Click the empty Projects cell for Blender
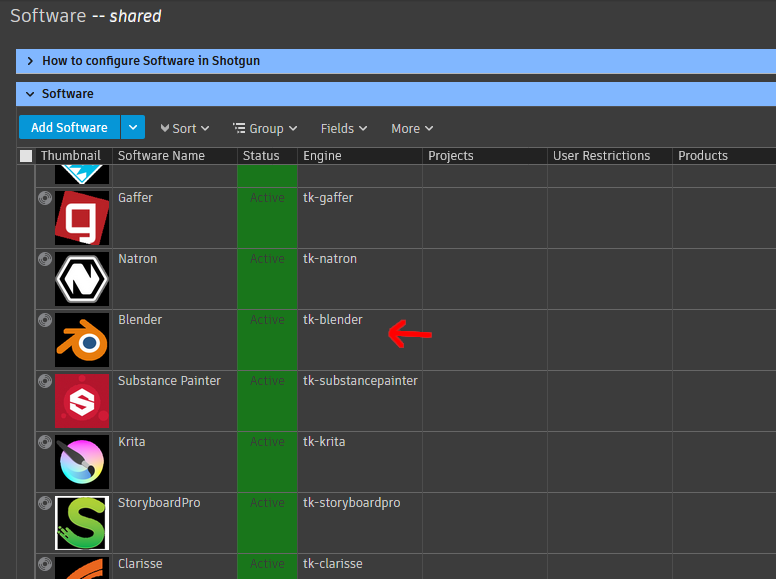 485,340
